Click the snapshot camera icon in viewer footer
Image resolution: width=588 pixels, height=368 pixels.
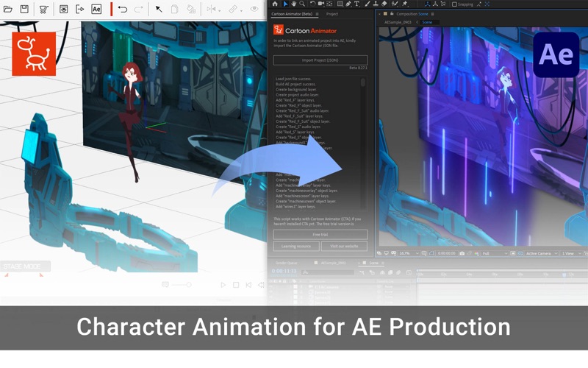pos(462,253)
